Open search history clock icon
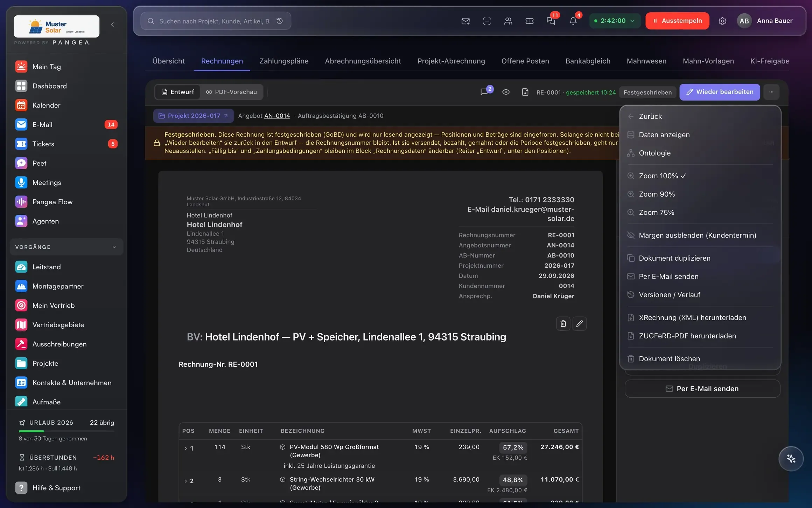Viewport: 812px width, 508px height. tap(280, 21)
